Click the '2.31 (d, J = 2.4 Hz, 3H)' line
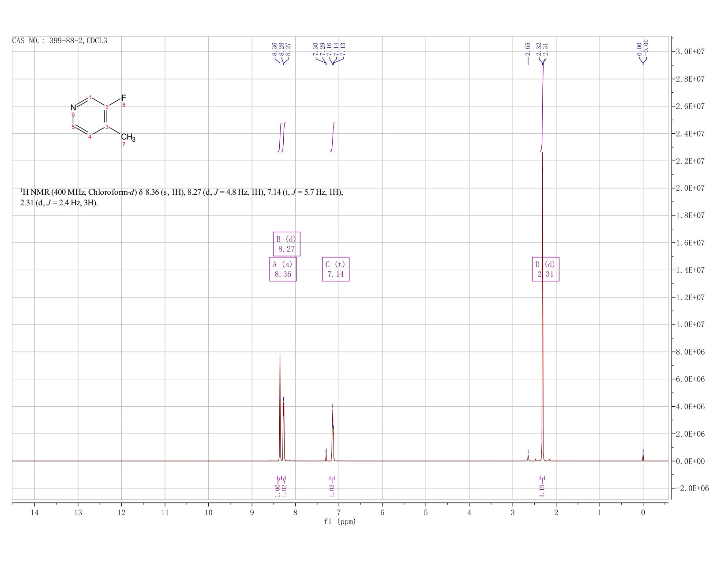This screenshot has width=728, height=563. click(59, 203)
